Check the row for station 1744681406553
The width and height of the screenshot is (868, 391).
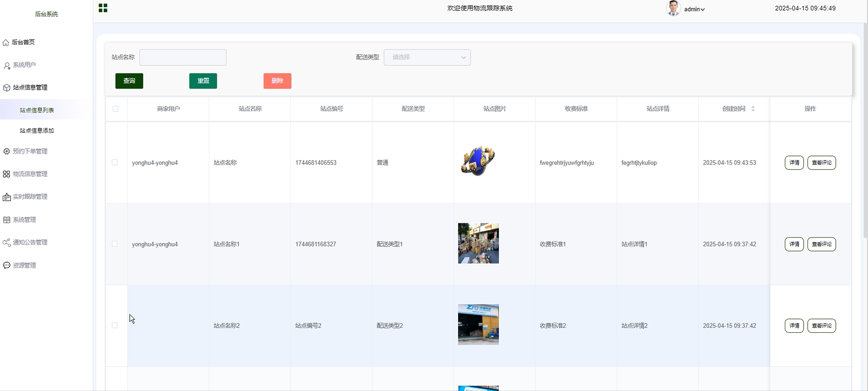[x=115, y=163]
